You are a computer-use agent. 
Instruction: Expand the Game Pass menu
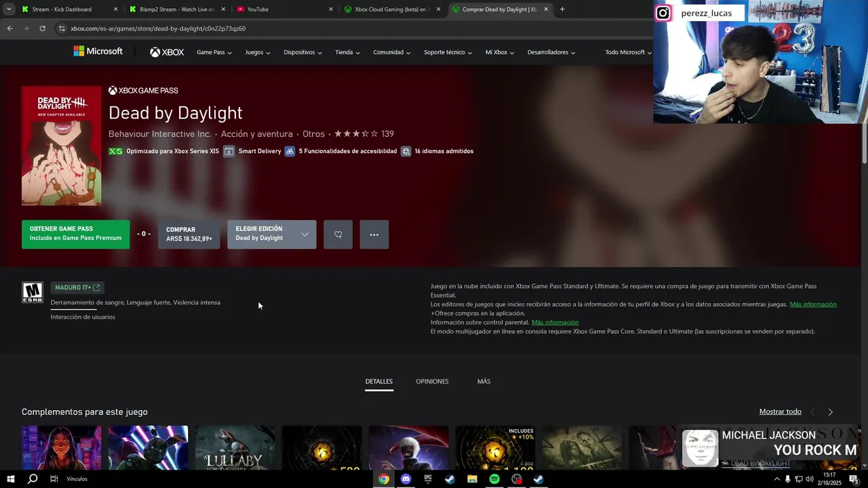(214, 52)
